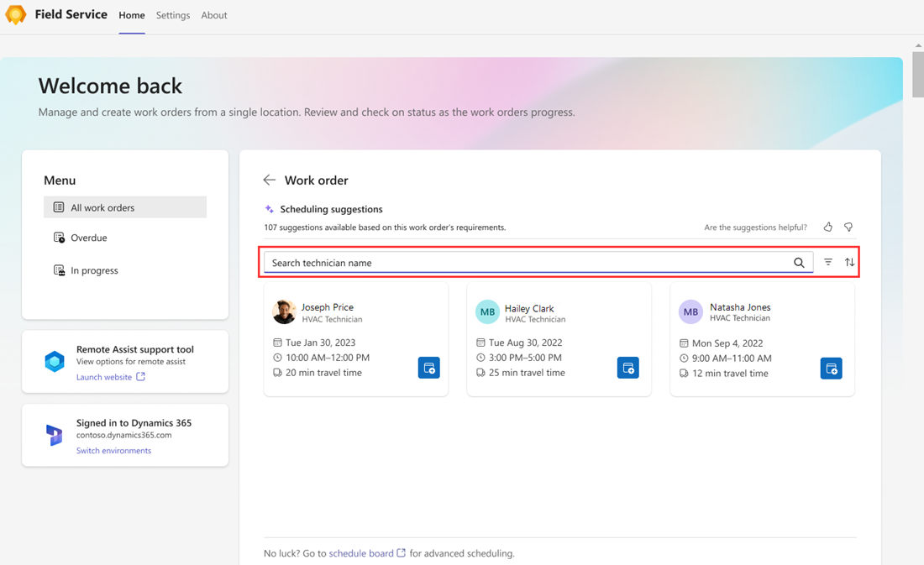
Task: Click Joseph Price's calendar date icon
Action: [x=277, y=343]
